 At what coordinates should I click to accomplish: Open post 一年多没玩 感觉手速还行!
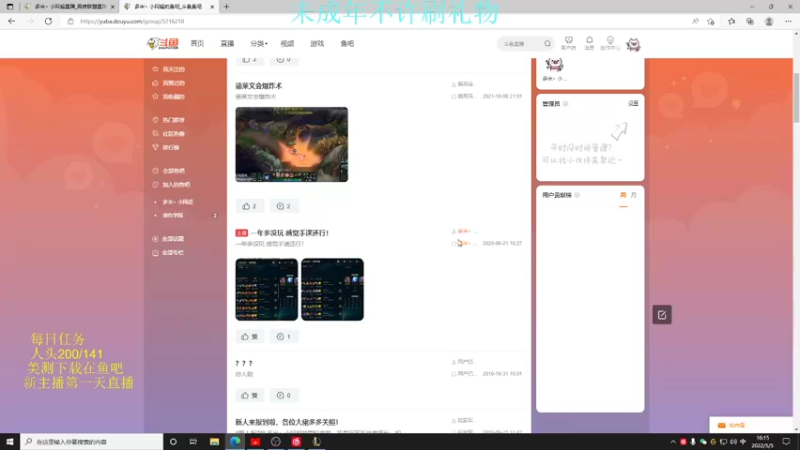point(289,233)
